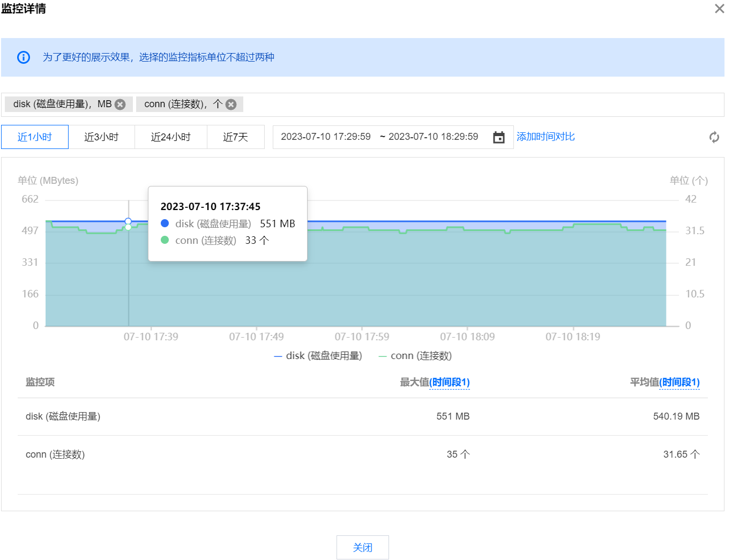Remove the disk (磁盘使用量) metric tag
The image size is (732, 560).
[121, 104]
